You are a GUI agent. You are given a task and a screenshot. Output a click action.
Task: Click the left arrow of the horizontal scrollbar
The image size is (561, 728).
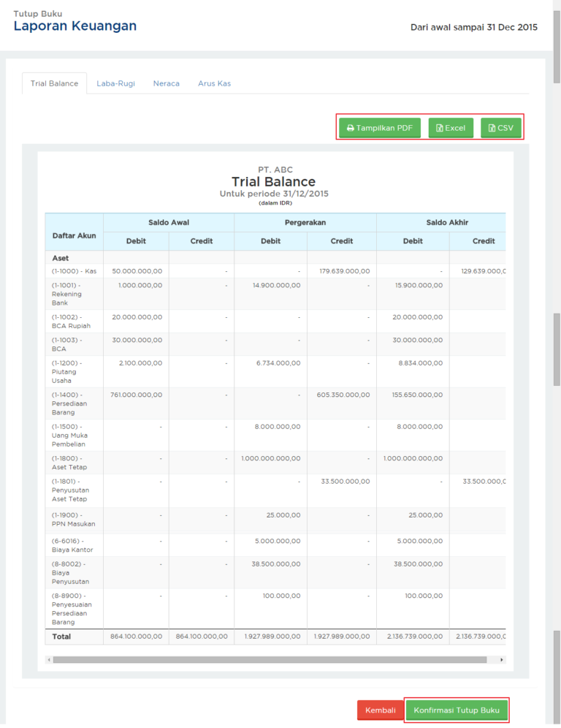click(x=49, y=659)
